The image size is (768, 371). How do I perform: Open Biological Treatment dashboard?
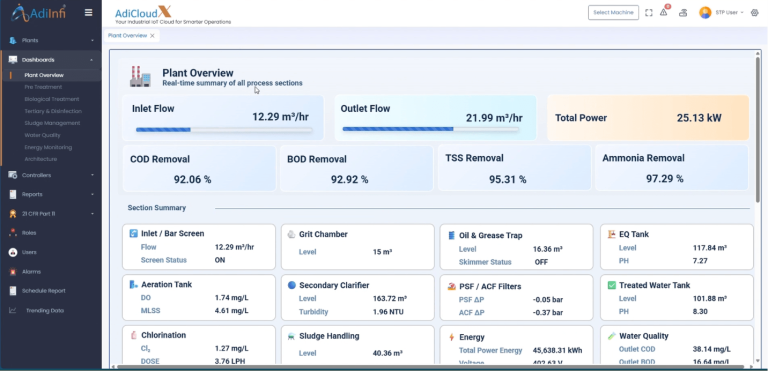tap(52, 99)
